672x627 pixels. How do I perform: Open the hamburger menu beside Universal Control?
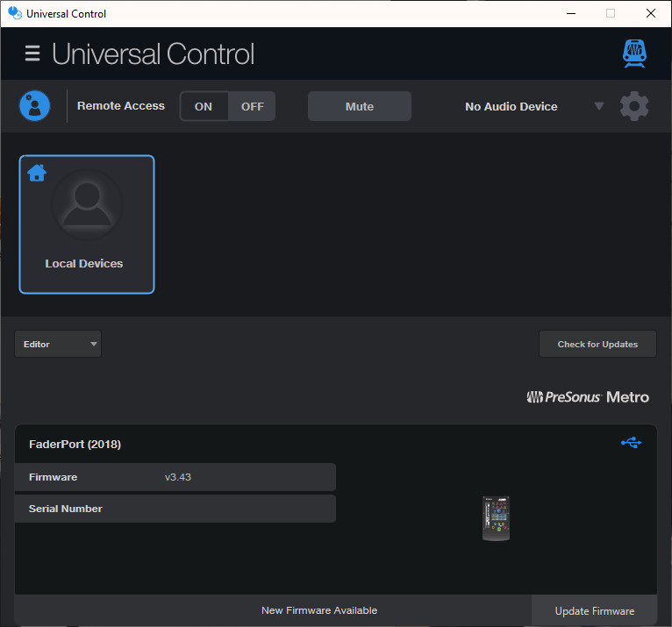coord(32,53)
